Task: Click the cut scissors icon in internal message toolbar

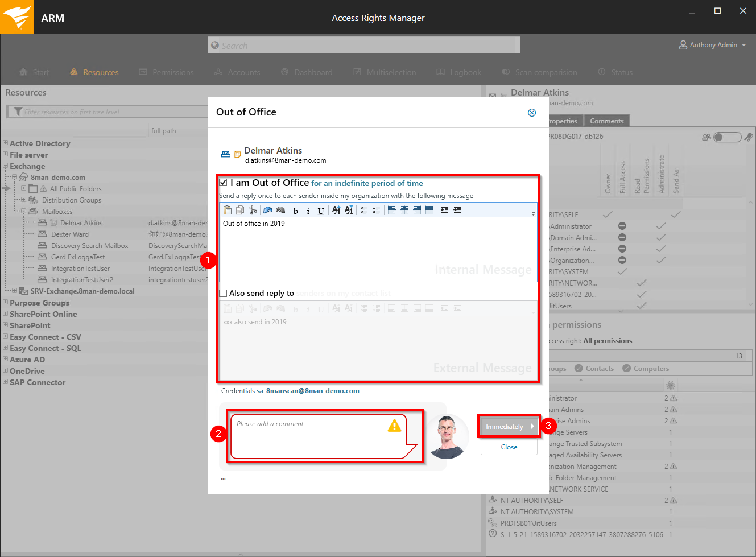Action: tap(253, 210)
